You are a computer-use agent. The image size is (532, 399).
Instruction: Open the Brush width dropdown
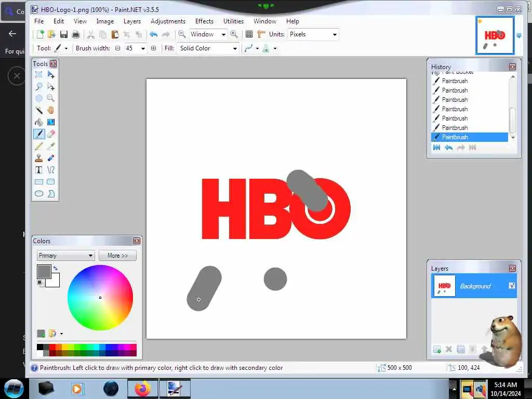pos(143,48)
